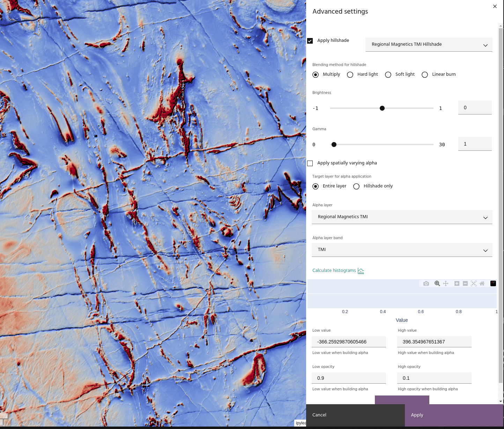Expand the Alpha layer dropdown

402,217
